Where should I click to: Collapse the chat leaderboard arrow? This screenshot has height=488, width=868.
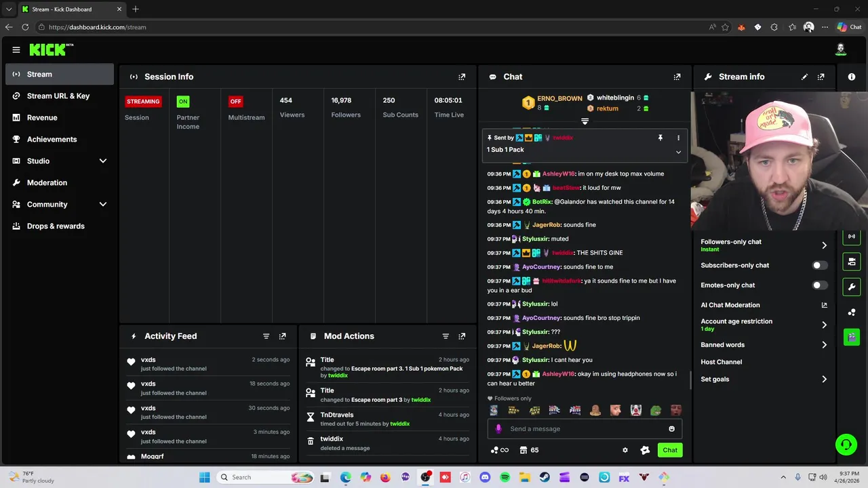[x=585, y=122]
